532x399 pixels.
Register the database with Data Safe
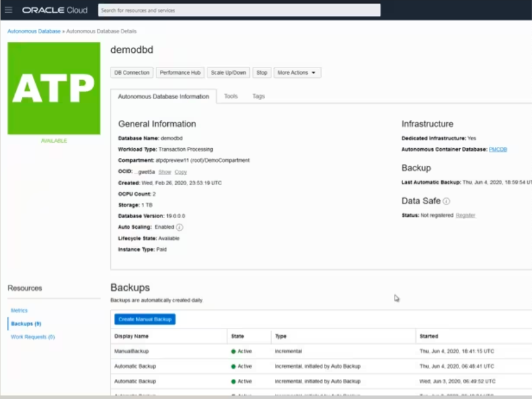[x=466, y=214]
